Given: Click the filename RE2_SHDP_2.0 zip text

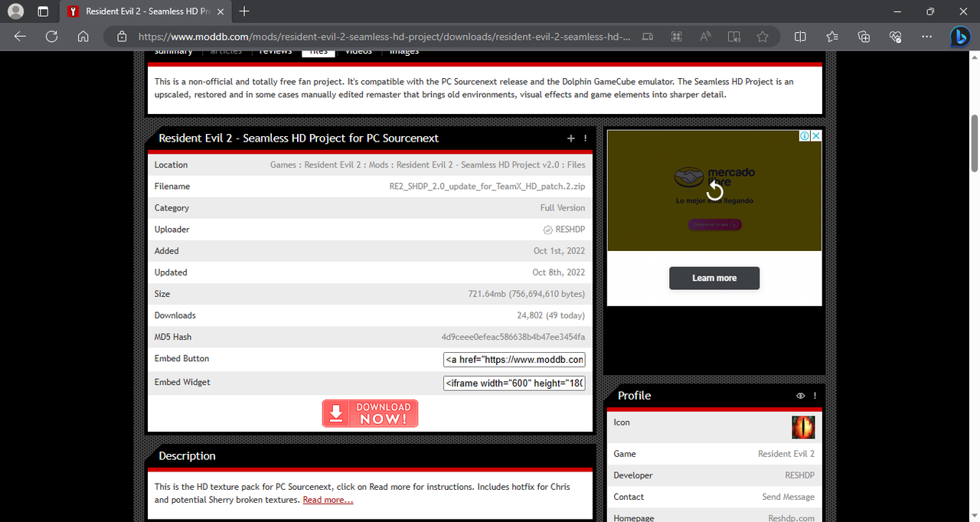Looking at the screenshot, I should coord(488,186).
